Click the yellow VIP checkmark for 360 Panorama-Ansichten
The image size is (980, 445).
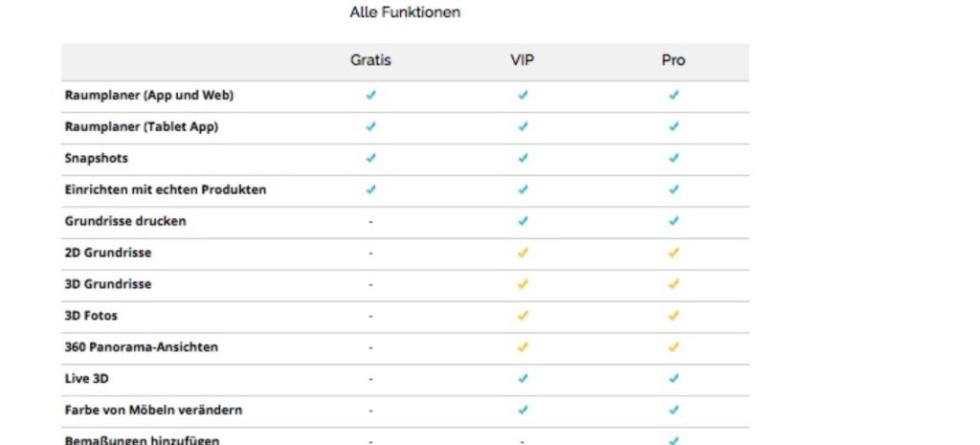pos(523,346)
